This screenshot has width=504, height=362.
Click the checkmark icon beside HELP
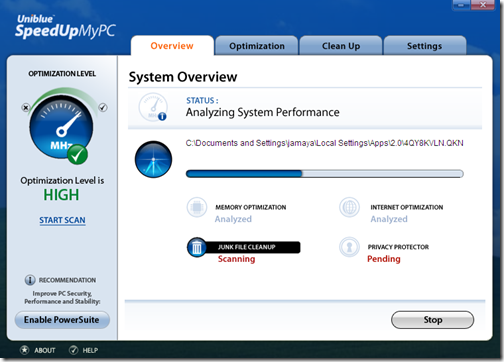click(x=73, y=350)
